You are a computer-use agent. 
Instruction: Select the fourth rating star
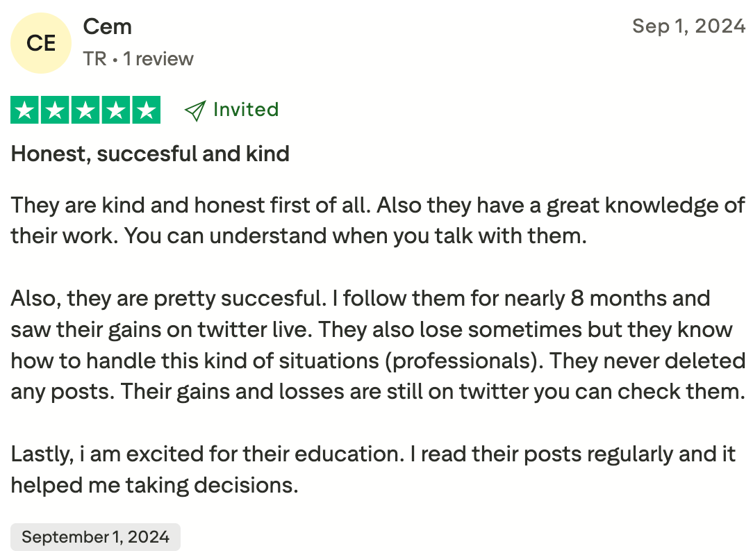pyautogui.click(x=115, y=110)
